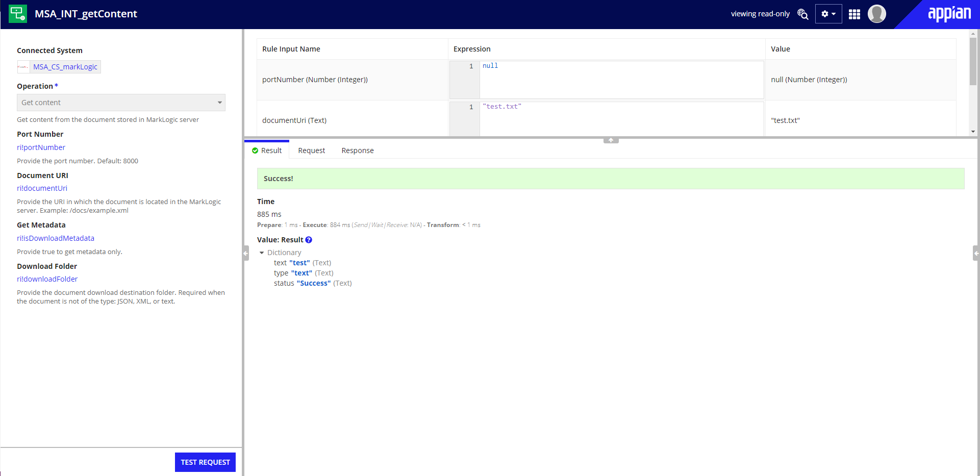Click the null (Number (Integer)) value cell
This screenshot has width=980, height=476.
(x=809, y=80)
